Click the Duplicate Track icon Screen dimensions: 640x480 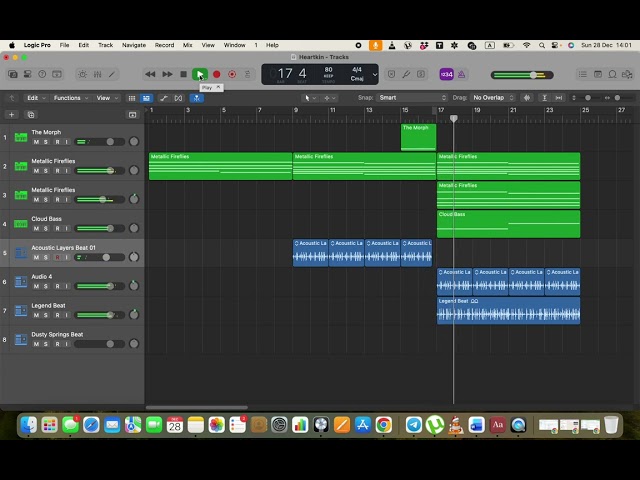click(31, 115)
